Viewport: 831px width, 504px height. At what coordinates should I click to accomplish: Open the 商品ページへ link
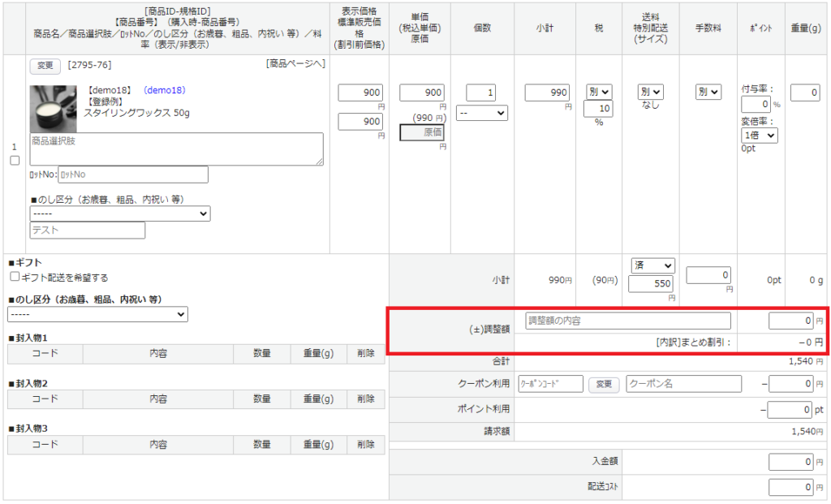[295, 64]
